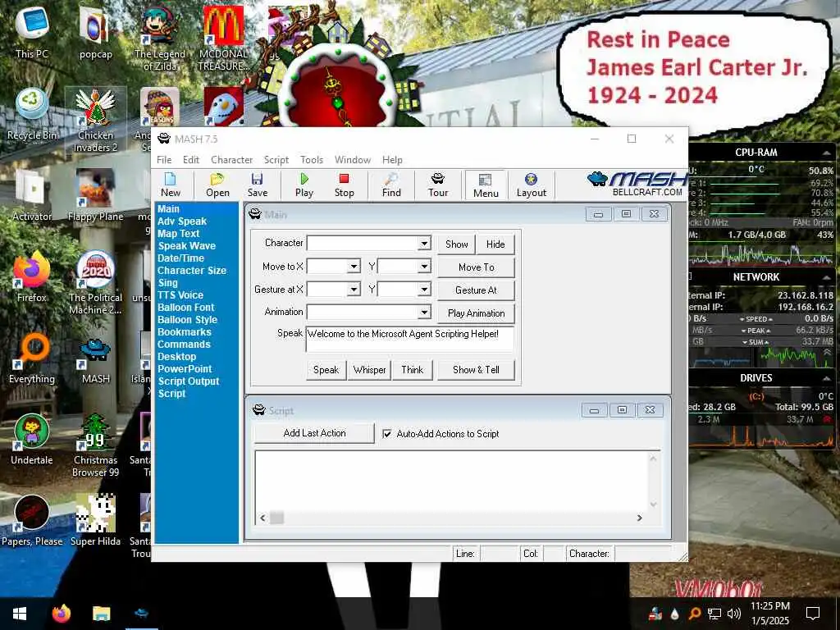This screenshot has height=630, width=840.
Task: Click the Show & Tell button
Action: (x=476, y=370)
